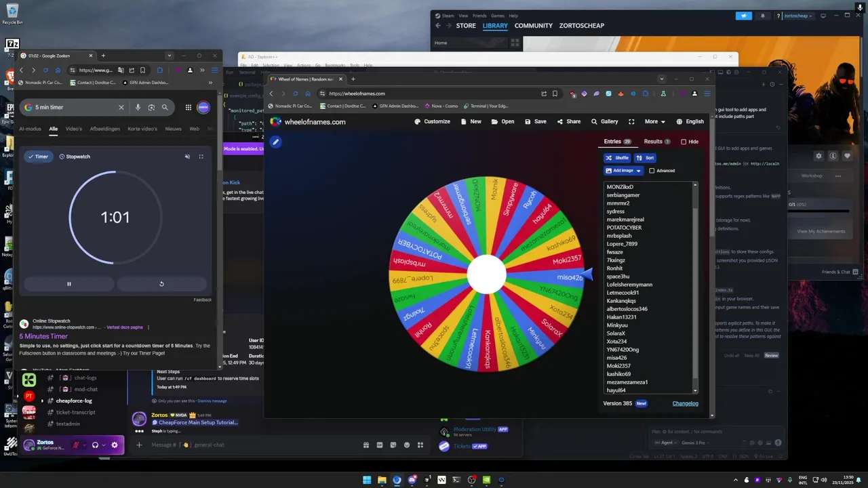Open Discord user settings gear

tap(115, 445)
